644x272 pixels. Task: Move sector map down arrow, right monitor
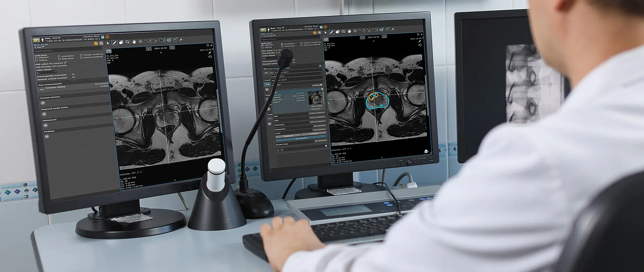(282, 150)
